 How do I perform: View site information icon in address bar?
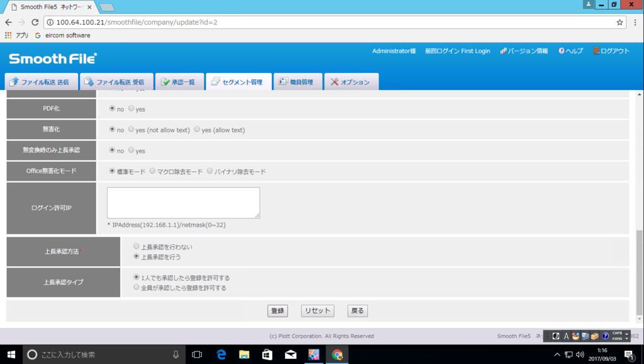(50, 22)
